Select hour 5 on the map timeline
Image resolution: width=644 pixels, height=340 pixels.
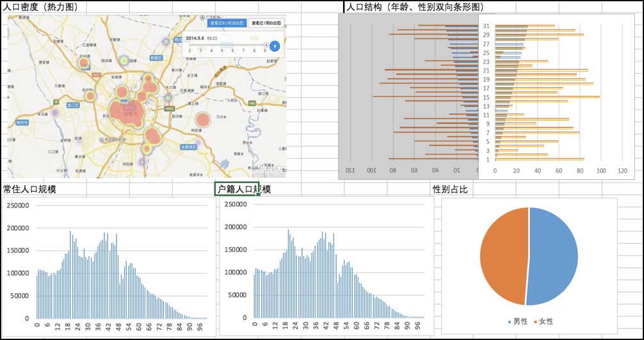221,51
